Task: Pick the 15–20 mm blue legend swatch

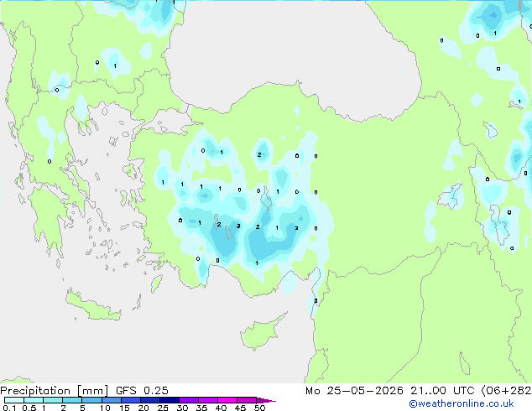Action: (x=131, y=400)
